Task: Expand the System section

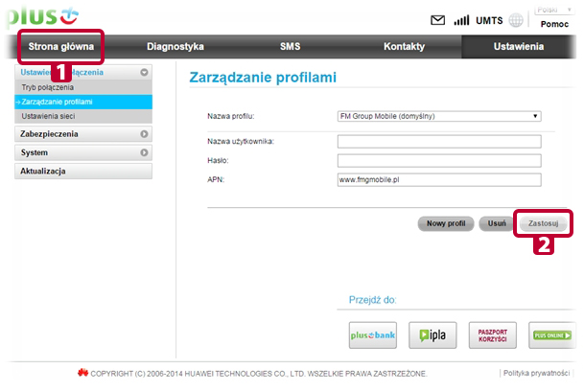Action: [x=83, y=152]
